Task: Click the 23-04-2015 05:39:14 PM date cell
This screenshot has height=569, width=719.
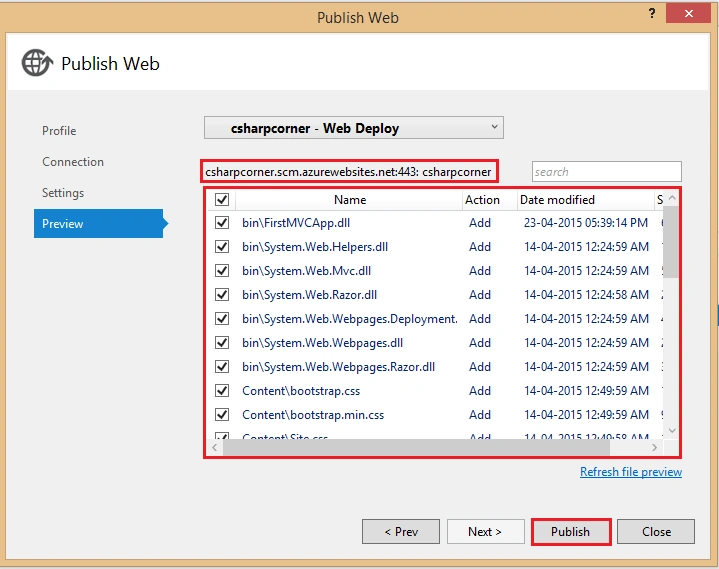Action: 586,223
